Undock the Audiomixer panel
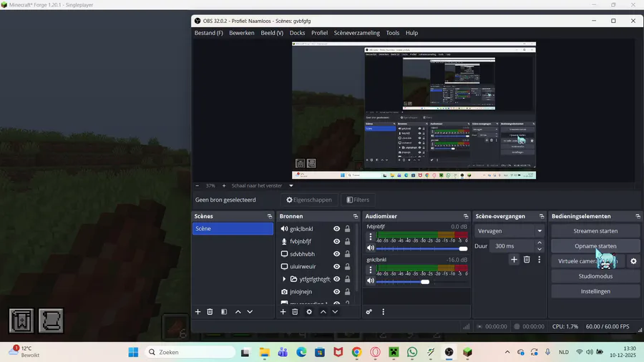This screenshot has width=644, height=362. point(466,216)
